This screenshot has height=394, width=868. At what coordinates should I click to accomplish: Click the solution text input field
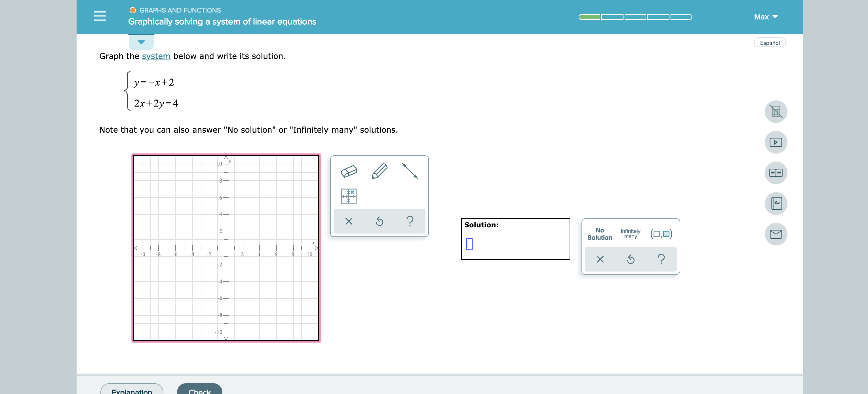click(x=469, y=243)
